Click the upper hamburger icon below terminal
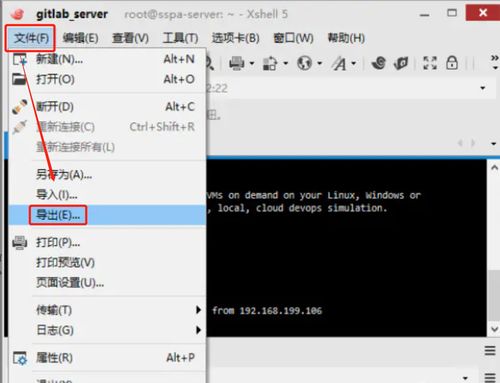Viewport: 500px width, 383px height. pos(490,351)
